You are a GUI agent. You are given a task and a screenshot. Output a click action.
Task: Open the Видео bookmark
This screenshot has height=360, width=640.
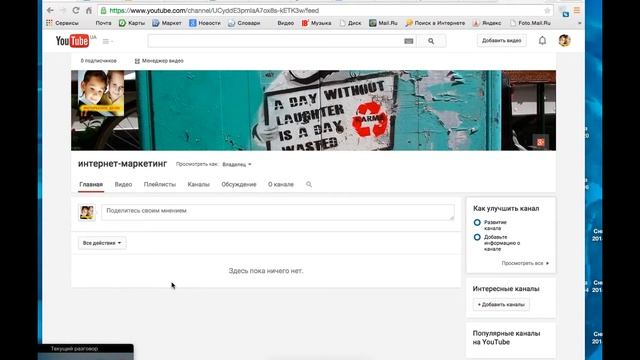pyautogui.click(x=285, y=23)
